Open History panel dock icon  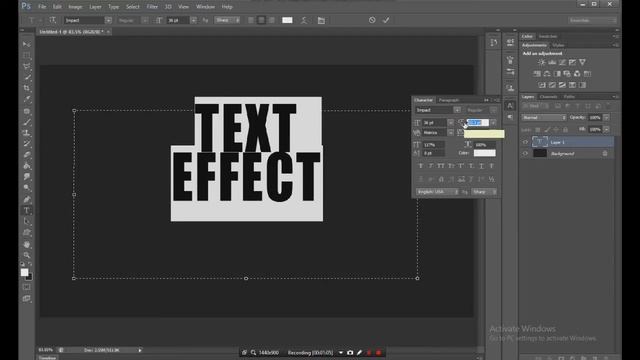(x=494, y=43)
